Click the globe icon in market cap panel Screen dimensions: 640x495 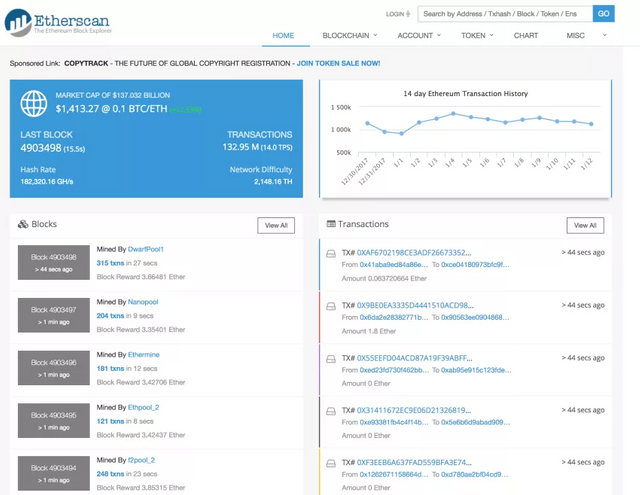(34, 104)
